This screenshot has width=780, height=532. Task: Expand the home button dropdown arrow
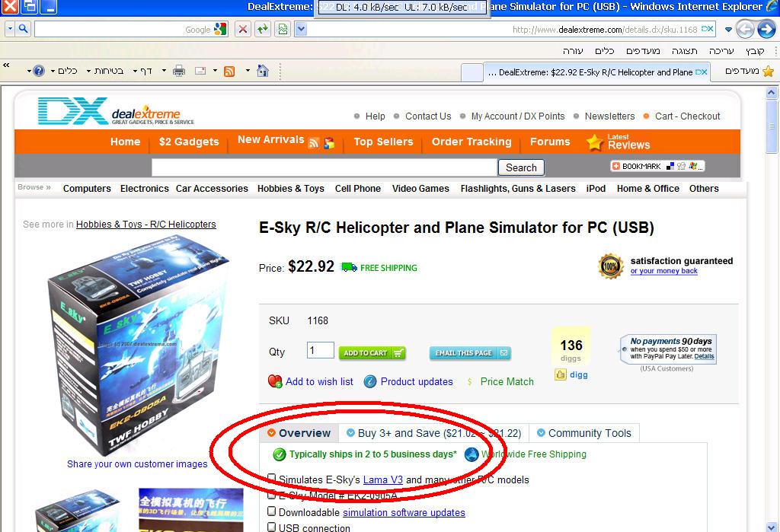[x=248, y=71]
